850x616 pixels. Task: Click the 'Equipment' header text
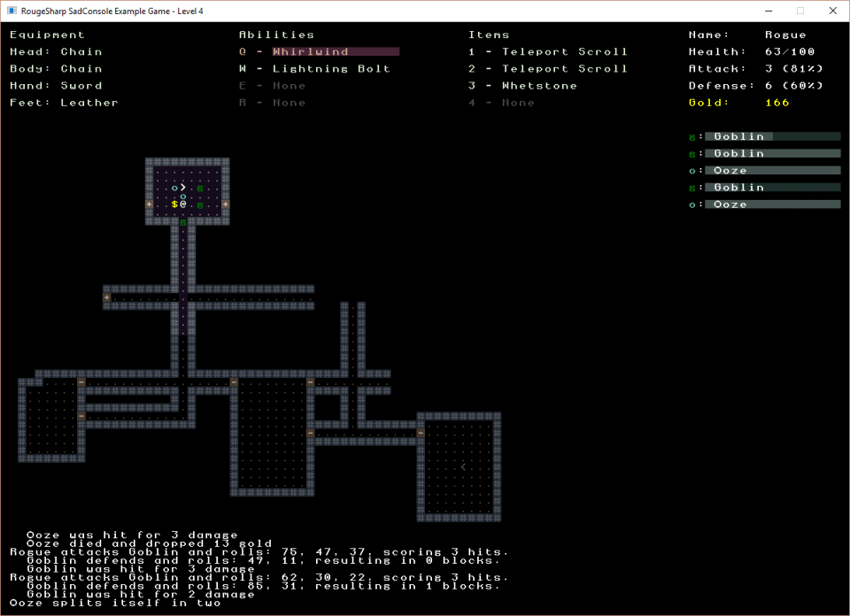(x=48, y=35)
